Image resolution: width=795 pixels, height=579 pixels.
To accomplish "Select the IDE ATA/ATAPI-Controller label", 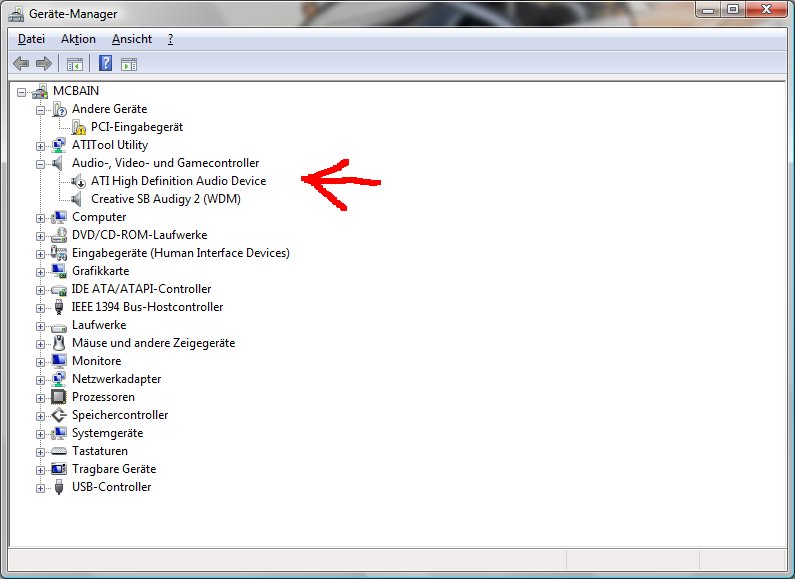I will tap(141, 289).
